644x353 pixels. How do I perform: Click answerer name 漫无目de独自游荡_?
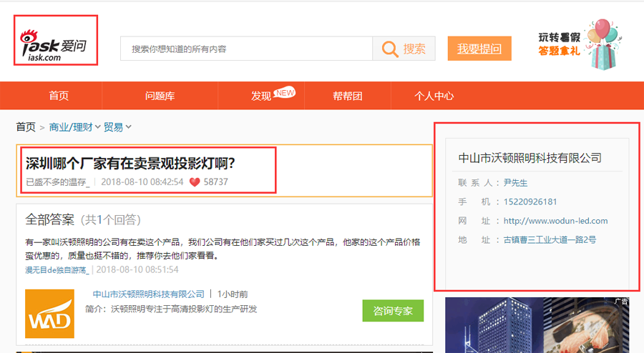(x=57, y=270)
